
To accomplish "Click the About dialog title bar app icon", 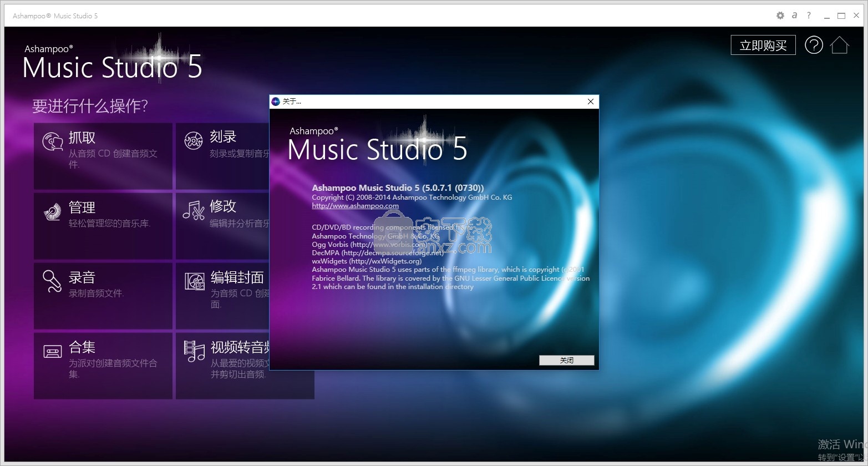I will point(276,102).
